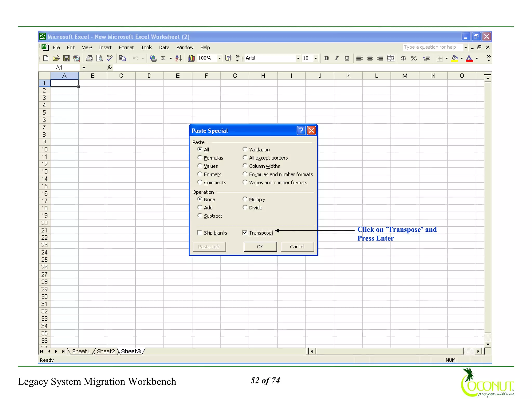The height and width of the screenshot is (399, 532).
Task: Select the Comments paste radio option
Action: coord(199,182)
